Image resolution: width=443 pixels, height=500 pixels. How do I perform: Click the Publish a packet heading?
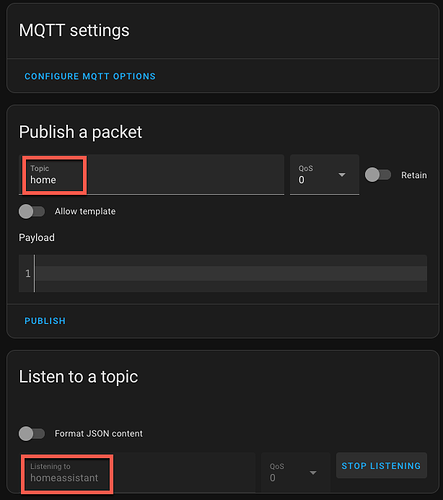(x=80, y=132)
